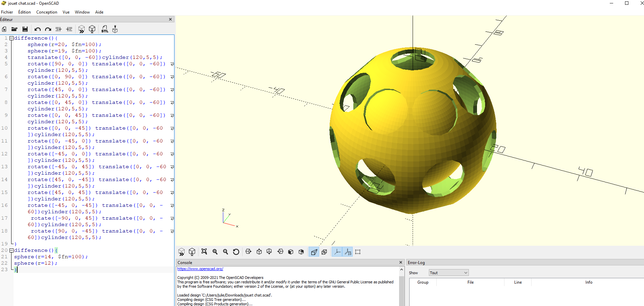Open the Conception menu
The width and height of the screenshot is (644, 306).
click(x=47, y=12)
